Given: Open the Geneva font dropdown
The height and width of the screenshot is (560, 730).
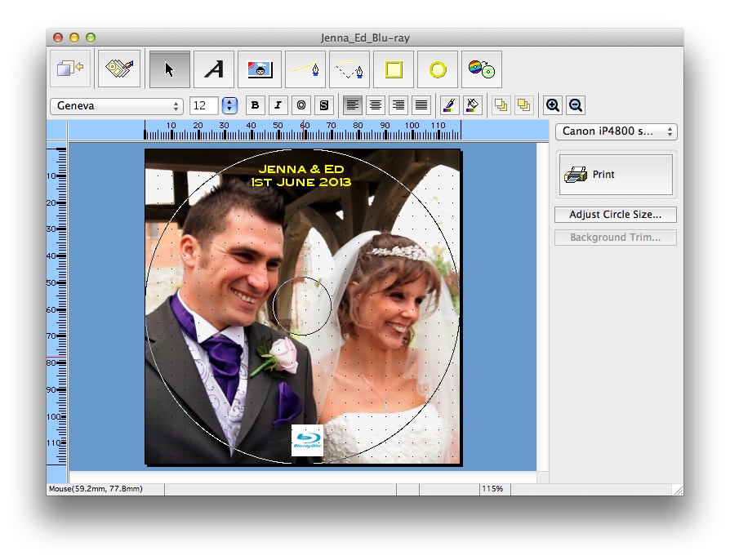Looking at the screenshot, I should click(x=117, y=106).
